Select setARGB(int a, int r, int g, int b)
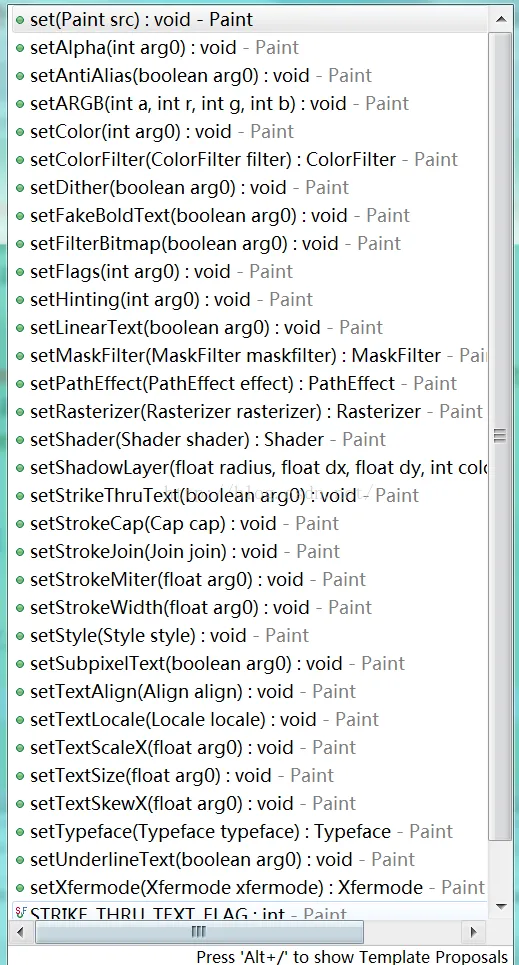The width and height of the screenshot is (519, 965). [249, 103]
